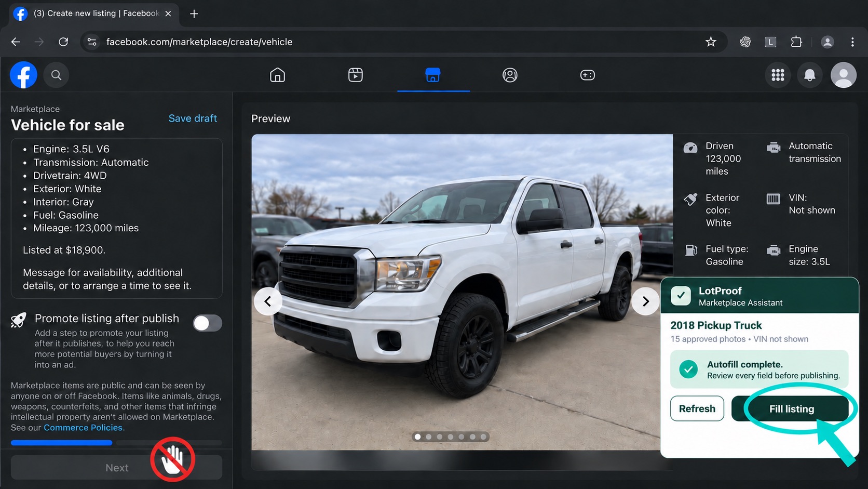Viewport: 868px width, 489px height.
Task: Bookmark this page with the star
Action: point(711,42)
